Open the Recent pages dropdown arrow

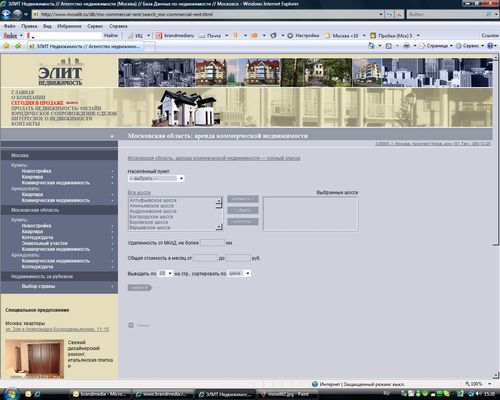tap(26, 15)
